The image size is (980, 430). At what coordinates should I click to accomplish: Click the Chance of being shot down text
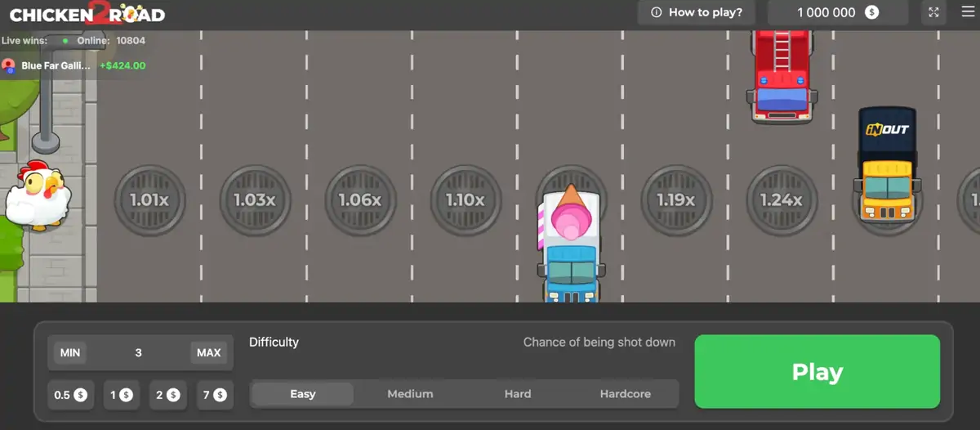tap(599, 343)
